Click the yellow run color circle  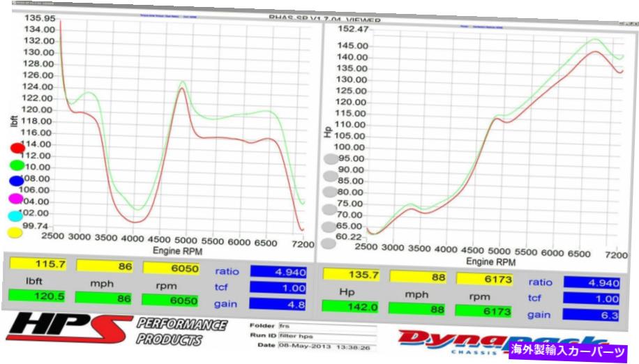click(x=15, y=232)
